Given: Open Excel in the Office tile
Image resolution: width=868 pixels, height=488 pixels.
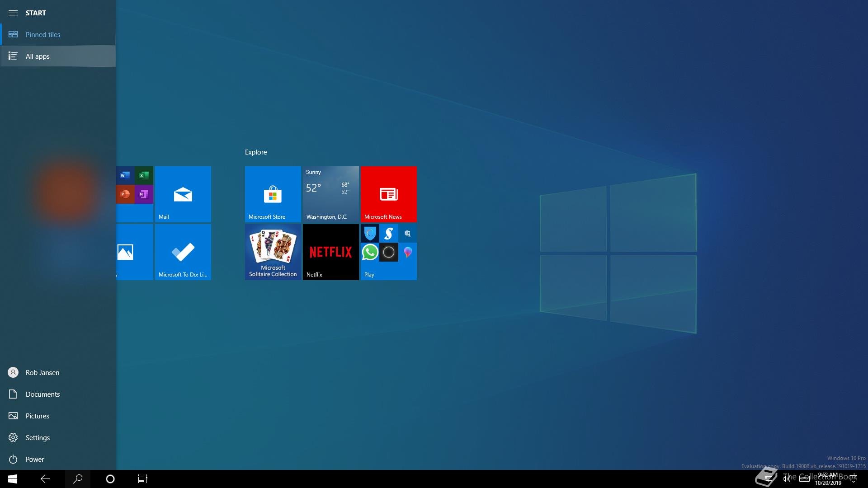Looking at the screenshot, I should (x=144, y=175).
